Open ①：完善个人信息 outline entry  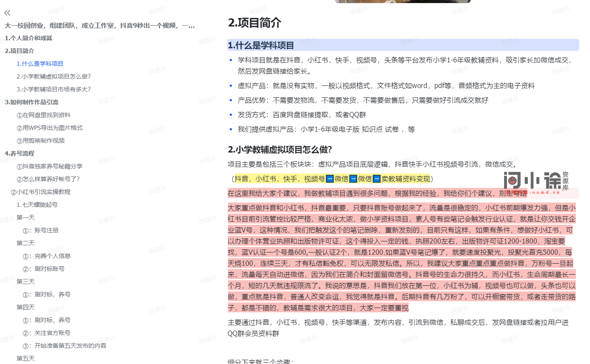(x=47, y=256)
